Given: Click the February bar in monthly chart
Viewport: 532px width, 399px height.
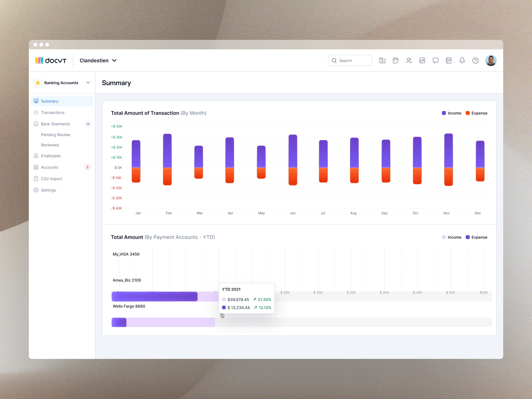Looking at the screenshot, I should (167, 159).
